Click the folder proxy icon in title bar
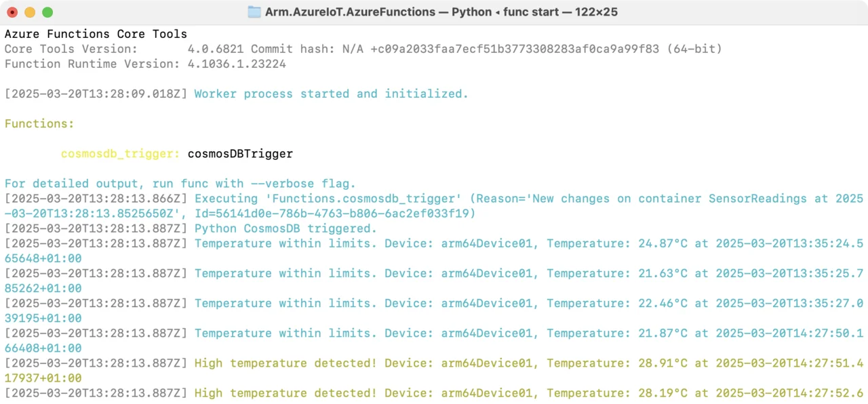868x404 pixels. [x=254, y=12]
